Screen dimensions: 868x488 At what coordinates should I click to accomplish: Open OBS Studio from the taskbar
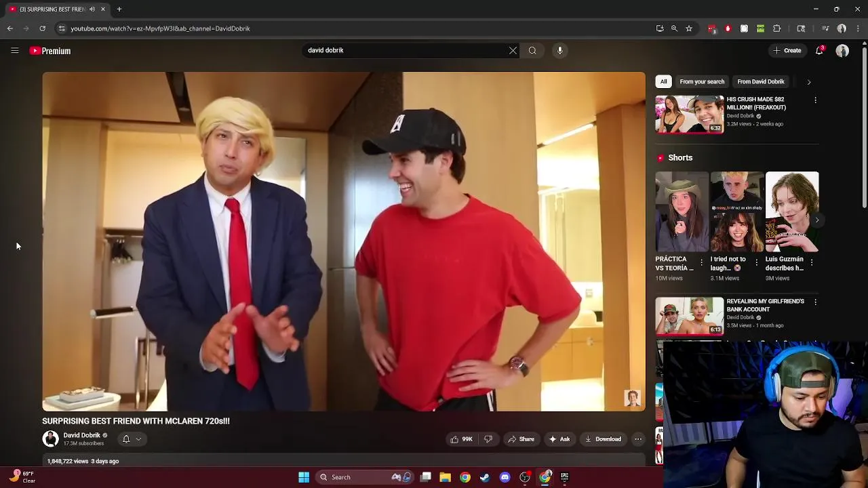click(524, 477)
